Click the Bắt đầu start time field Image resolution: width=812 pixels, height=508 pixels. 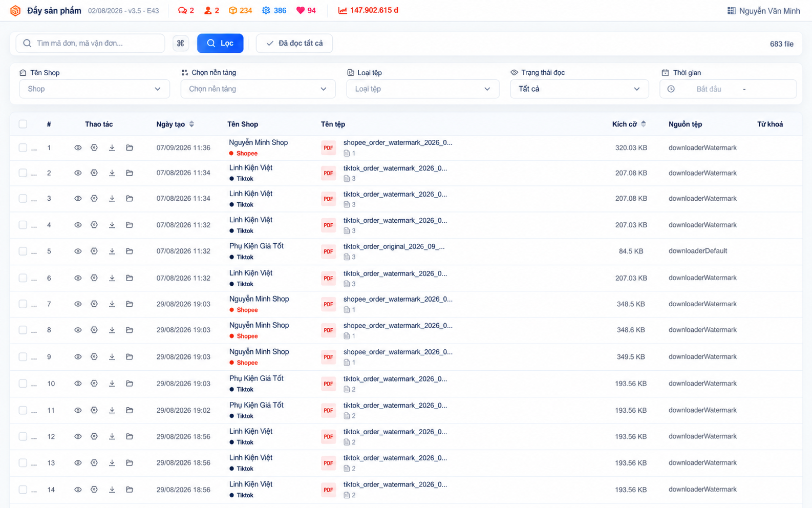pos(709,89)
